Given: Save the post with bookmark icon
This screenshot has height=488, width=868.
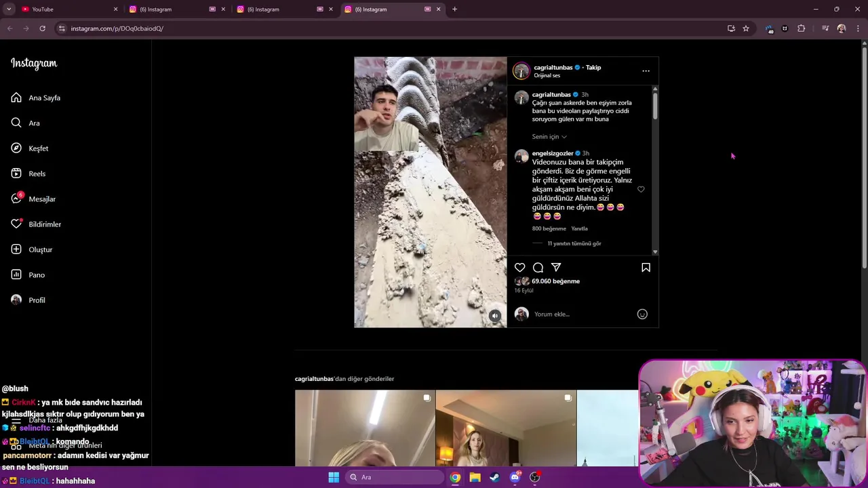Looking at the screenshot, I should 646,268.
